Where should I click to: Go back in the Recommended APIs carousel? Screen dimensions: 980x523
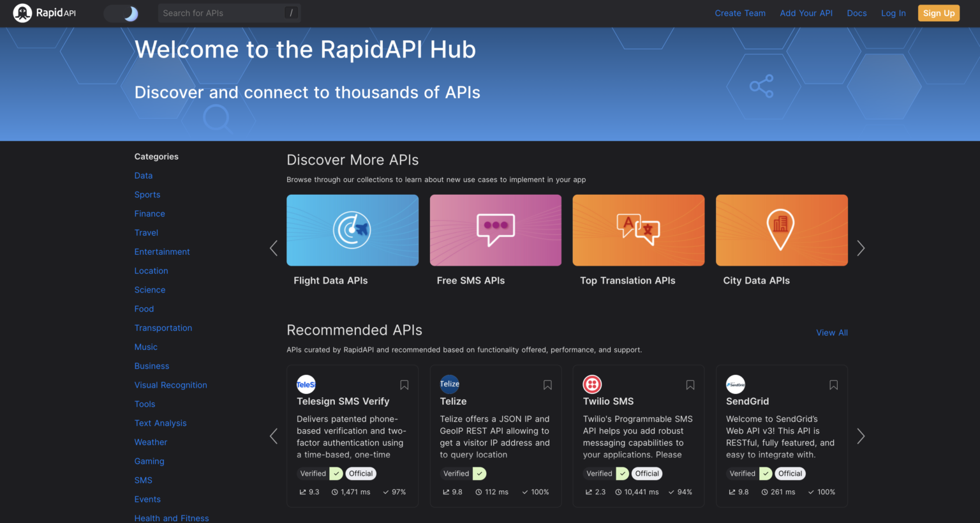coord(274,436)
